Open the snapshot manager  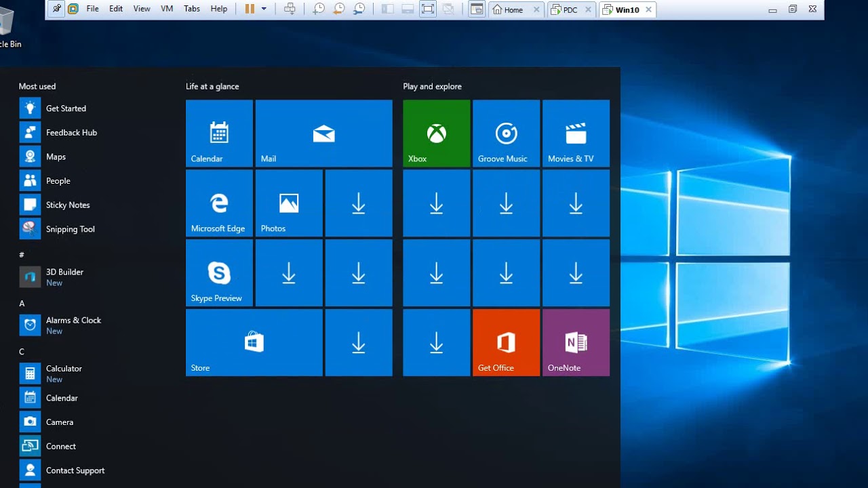pyautogui.click(x=359, y=9)
